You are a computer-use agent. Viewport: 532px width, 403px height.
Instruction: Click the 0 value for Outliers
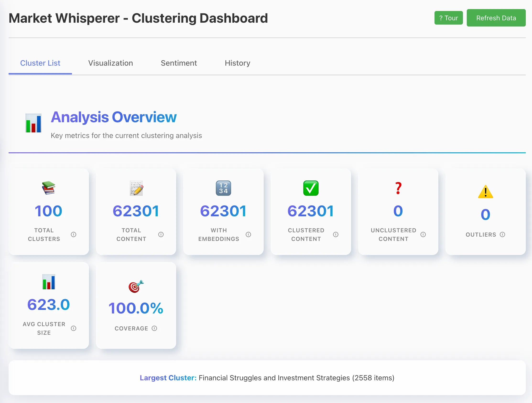(x=486, y=214)
